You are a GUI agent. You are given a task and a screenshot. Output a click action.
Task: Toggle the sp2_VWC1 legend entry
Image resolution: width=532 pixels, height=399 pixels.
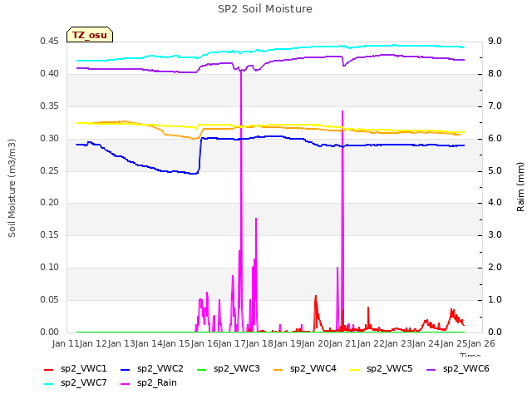click(x=76, y=369)
